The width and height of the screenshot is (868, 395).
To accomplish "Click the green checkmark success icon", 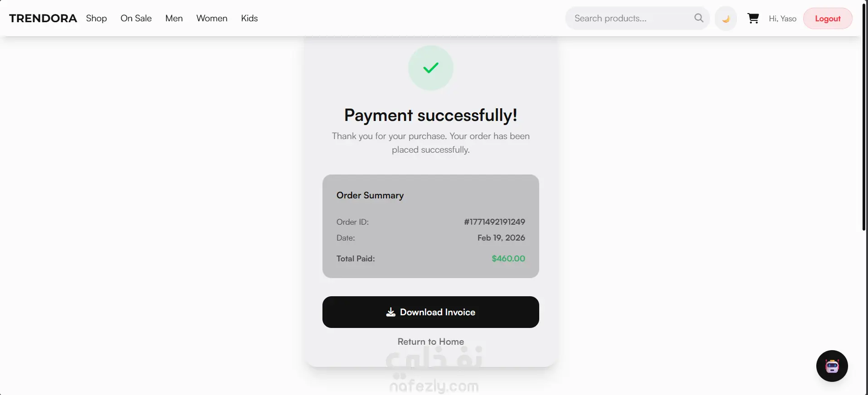I will pos(431,68).
